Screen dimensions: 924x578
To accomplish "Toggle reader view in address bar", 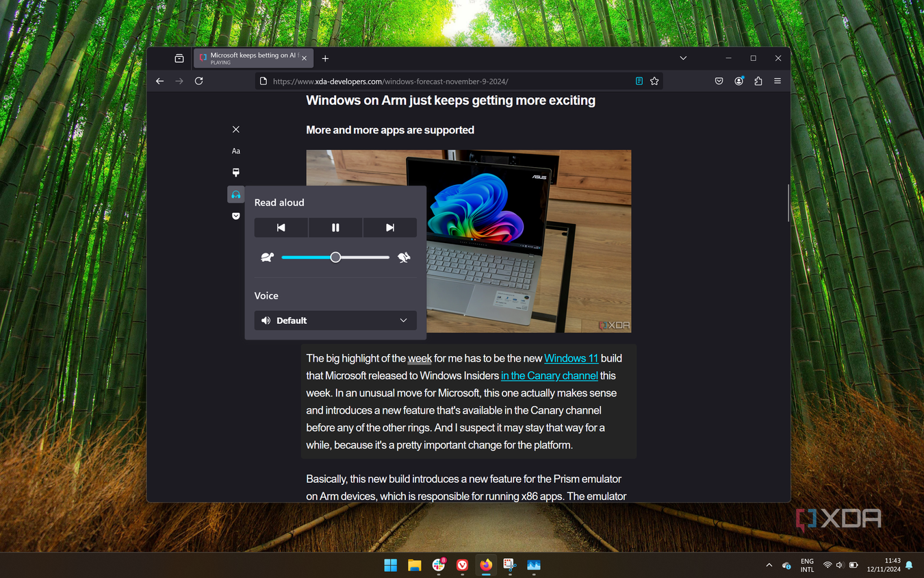I will 639,81.
